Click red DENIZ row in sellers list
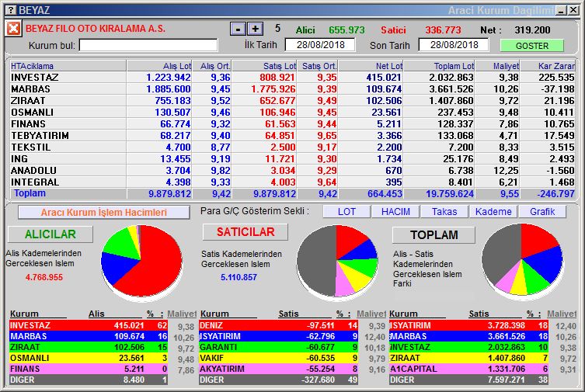Image resolution: width=585 pixels, height=392 pixels. 278,325
